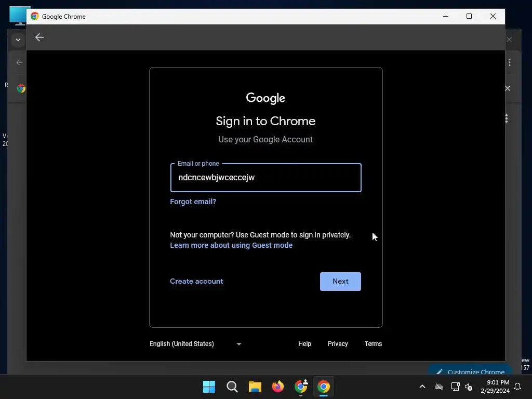Click the Chrome icon in the background window
The width and height of the screenshot is (532, 399).
coord(21,88)
